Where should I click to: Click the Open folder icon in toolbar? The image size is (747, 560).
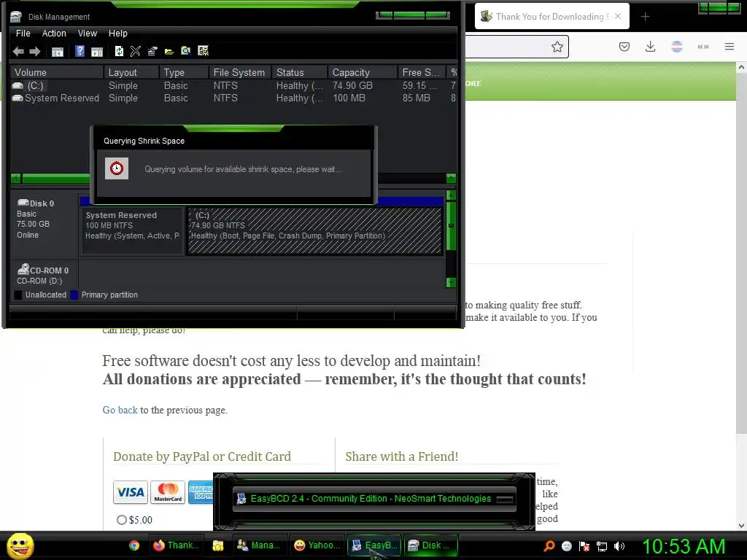coord(169,52)
